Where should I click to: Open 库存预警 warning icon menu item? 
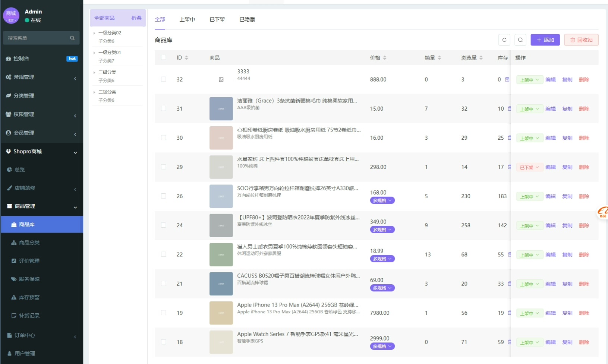pyautogui.click(x=29, y=297)
